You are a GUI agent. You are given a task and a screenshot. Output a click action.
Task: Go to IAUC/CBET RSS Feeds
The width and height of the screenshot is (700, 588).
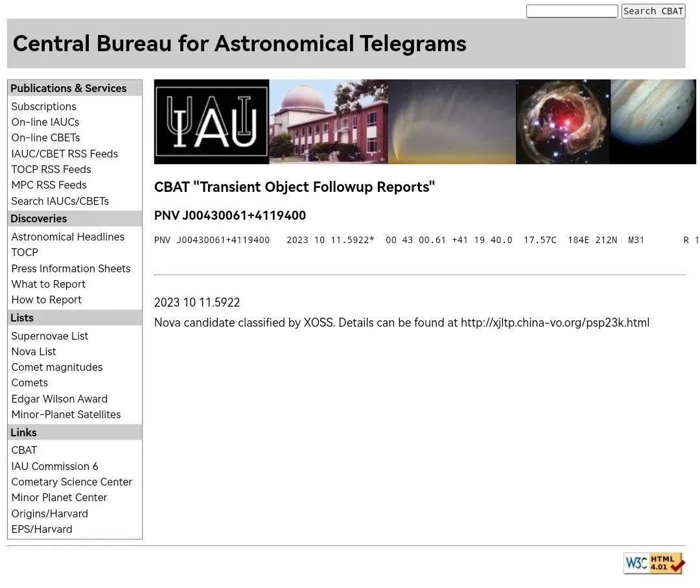tap(65, 154)
